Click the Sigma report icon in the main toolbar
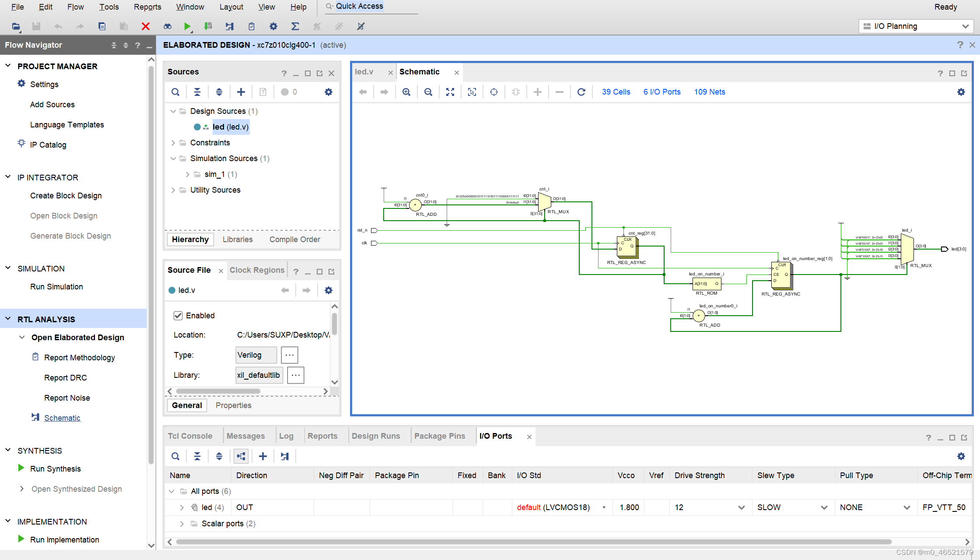 (x=295, y=26)
